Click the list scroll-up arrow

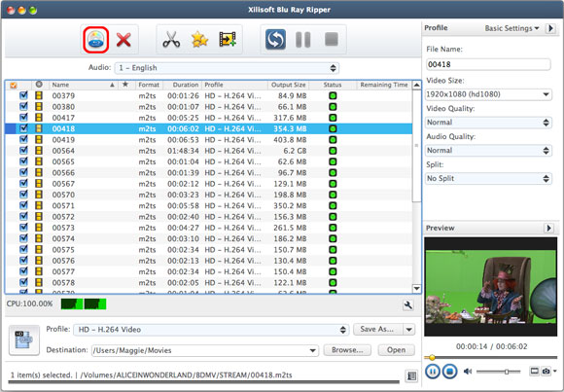click(416, 86)
